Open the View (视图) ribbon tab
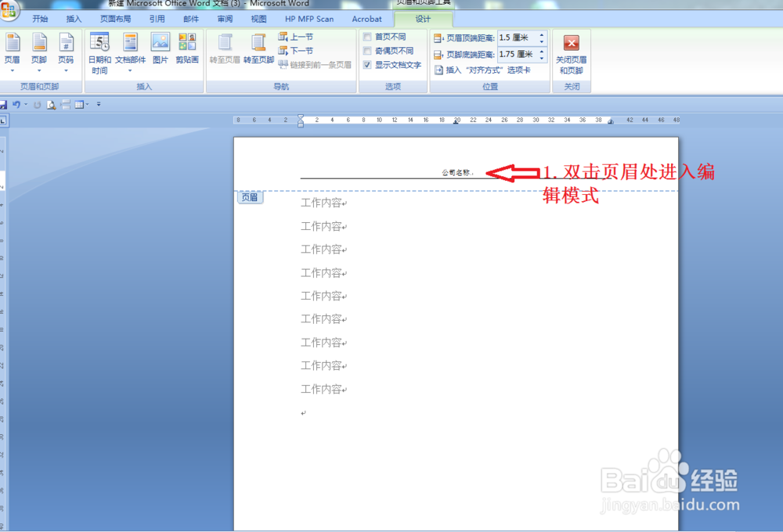 tap(258, 18)
